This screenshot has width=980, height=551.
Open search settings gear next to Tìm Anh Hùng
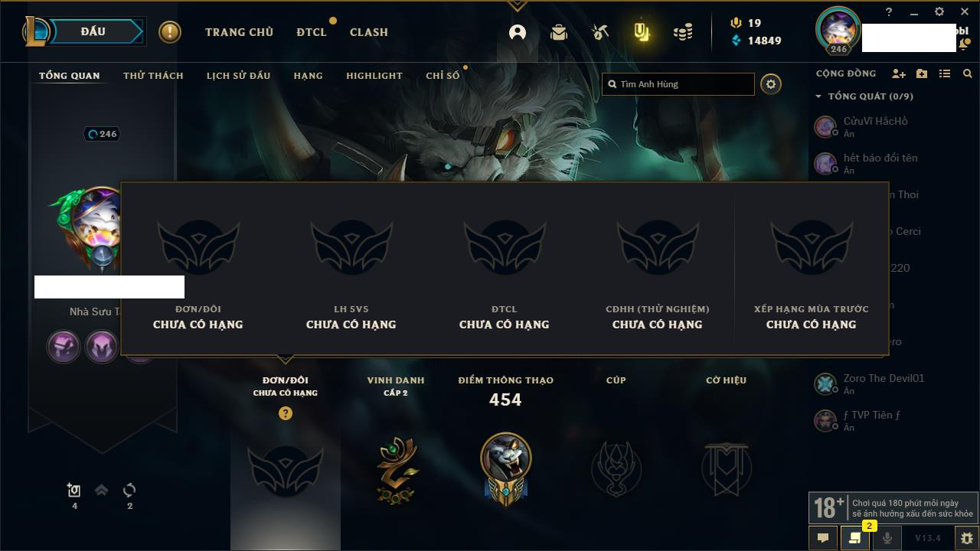coord(771,84)
